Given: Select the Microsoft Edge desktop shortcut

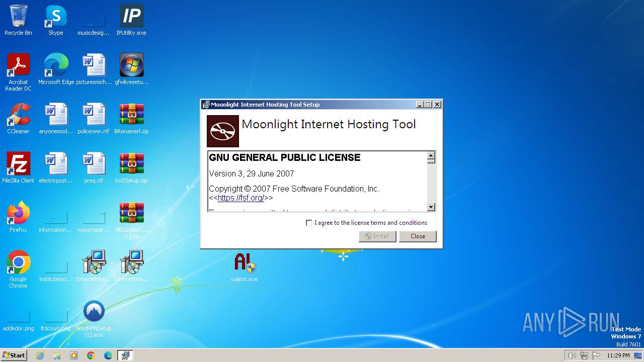Looking at the screenshot, I should pos(56,69).
